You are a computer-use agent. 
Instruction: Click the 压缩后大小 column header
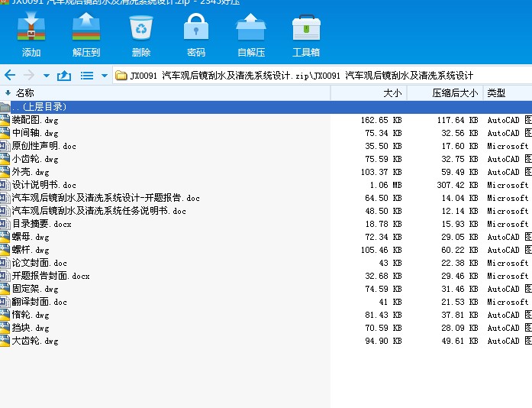click(x=455, y=92)
